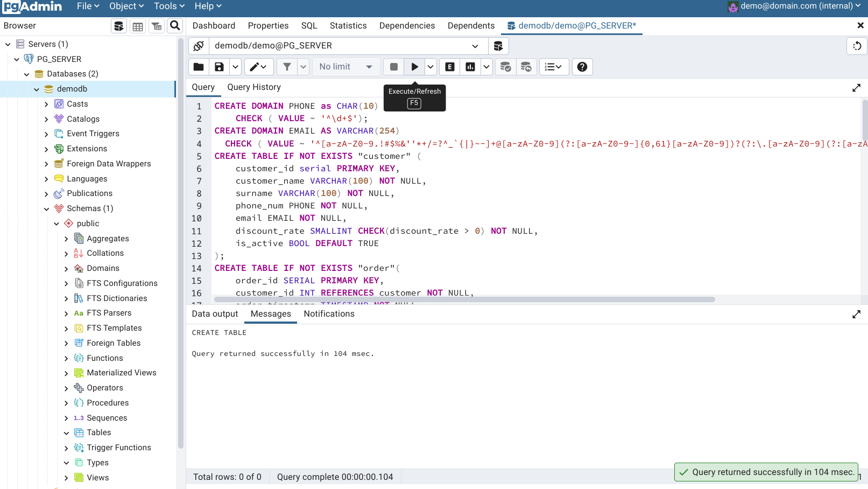Select Foreign Data Wrappers tree item
The width and height of the screenshot is (868, 489).
point(109,164)
